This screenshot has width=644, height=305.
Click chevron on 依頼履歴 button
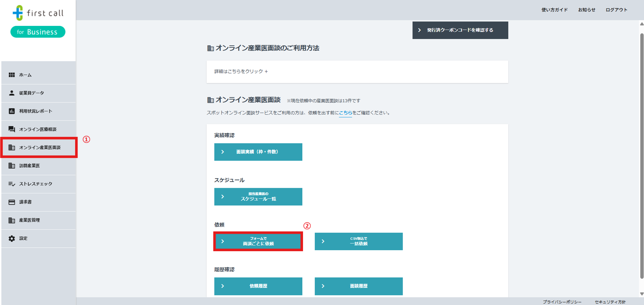point(223,286)
